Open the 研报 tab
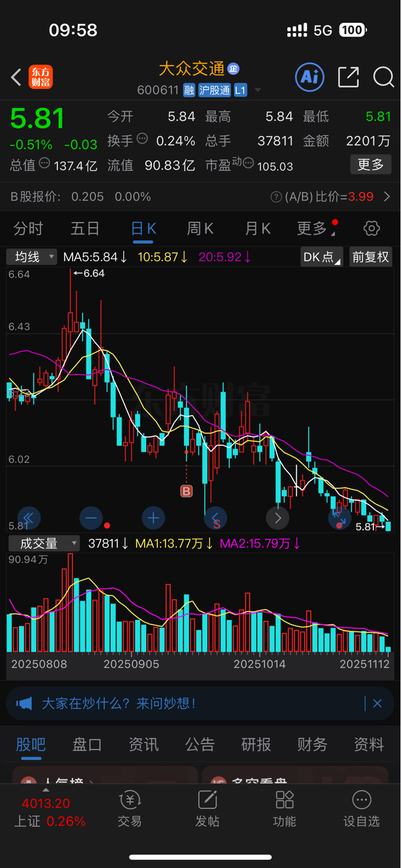401x868 pixels. point(256,744)
